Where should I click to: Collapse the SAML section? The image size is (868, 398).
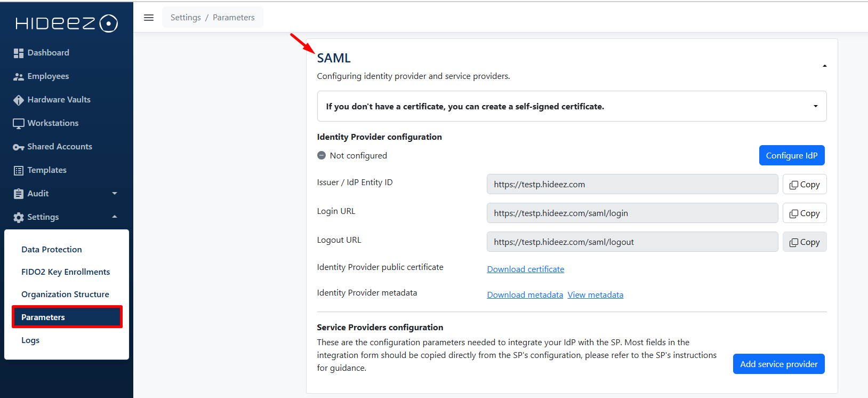(x=824, y=66)
